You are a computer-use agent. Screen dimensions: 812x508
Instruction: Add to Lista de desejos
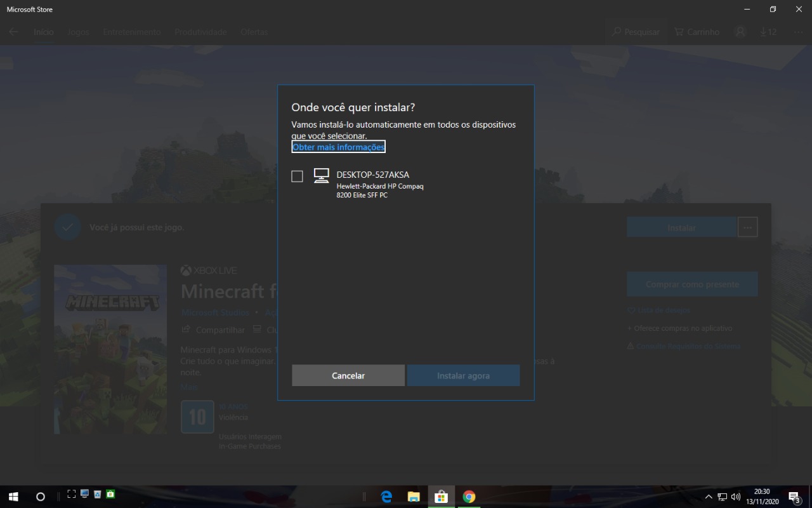(658, 311)
